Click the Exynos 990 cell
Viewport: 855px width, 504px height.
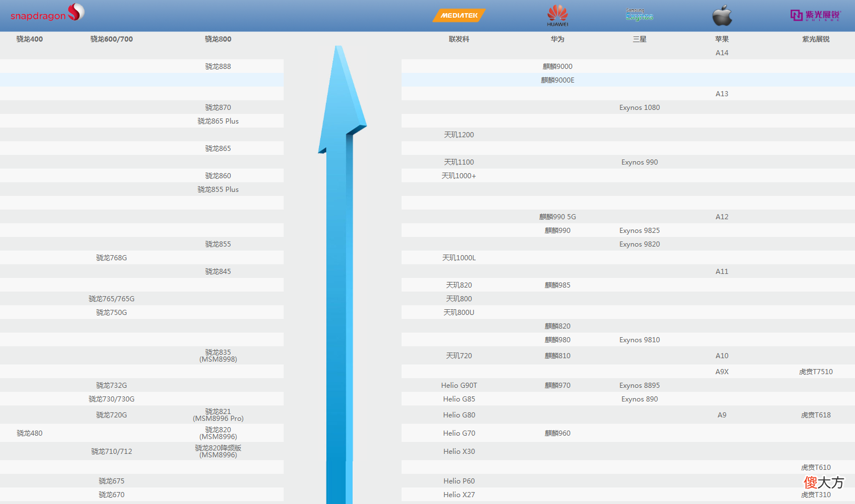click(640, 162)
